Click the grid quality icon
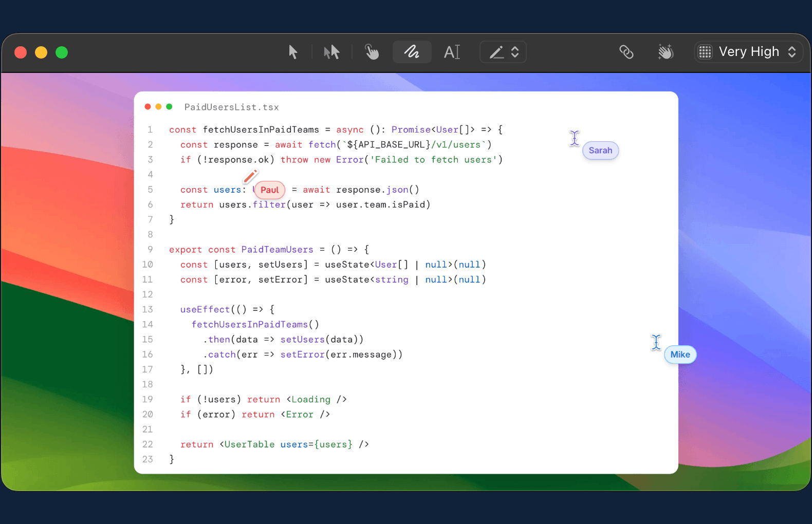 pos(705,52)
